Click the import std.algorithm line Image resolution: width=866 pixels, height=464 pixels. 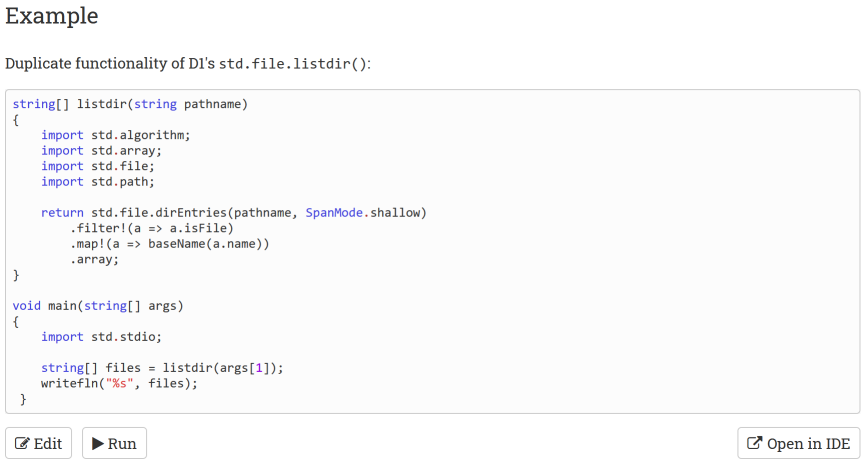click(115, 135)
